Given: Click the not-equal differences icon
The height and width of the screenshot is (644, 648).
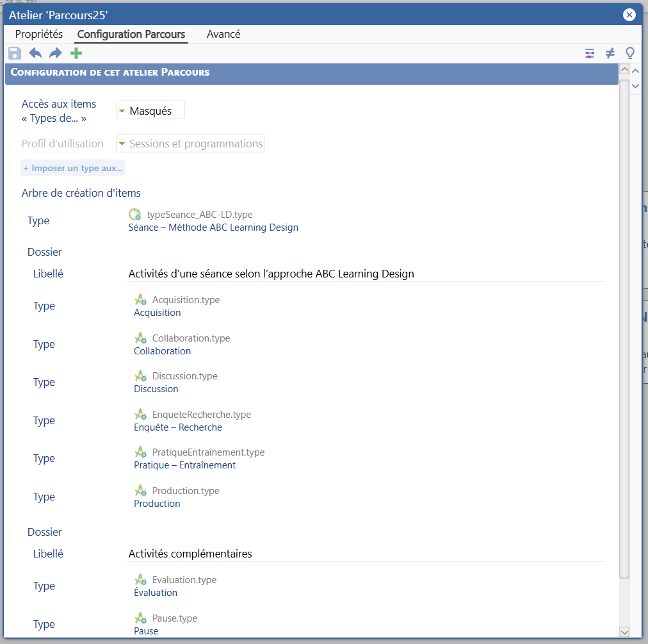Looking at the screenshot, I should [610, 53].
